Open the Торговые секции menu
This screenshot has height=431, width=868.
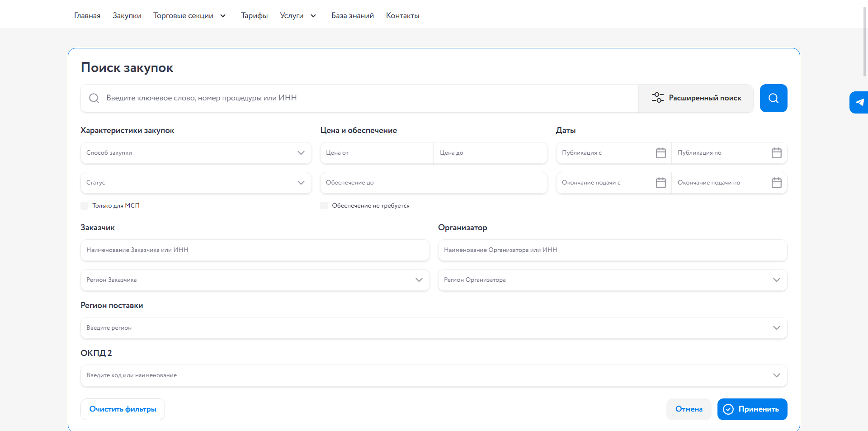tap(183, 16)
